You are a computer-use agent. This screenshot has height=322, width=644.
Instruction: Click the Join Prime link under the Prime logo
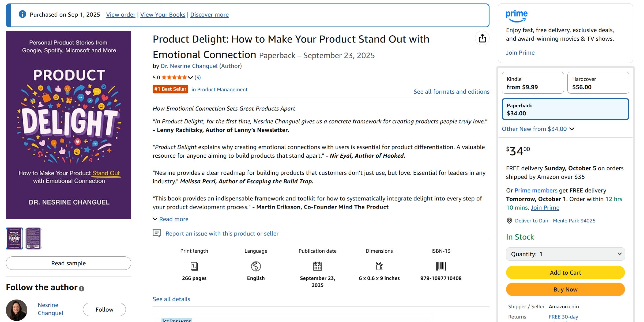click(520, 52)
